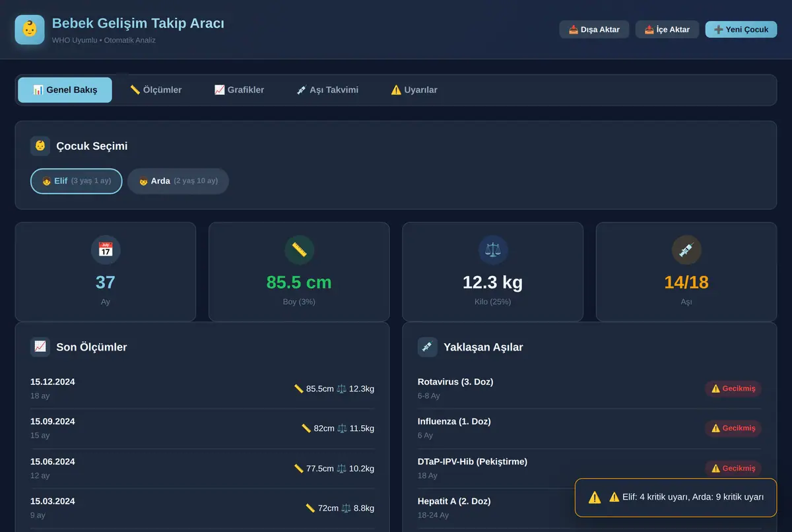Click the calendar icon above 37 Ay

(106, 250)
